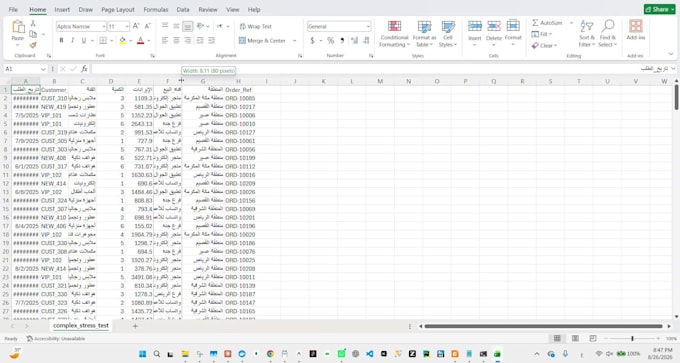
Task: Click the zoom slider handle
Action: click(632, 338)
